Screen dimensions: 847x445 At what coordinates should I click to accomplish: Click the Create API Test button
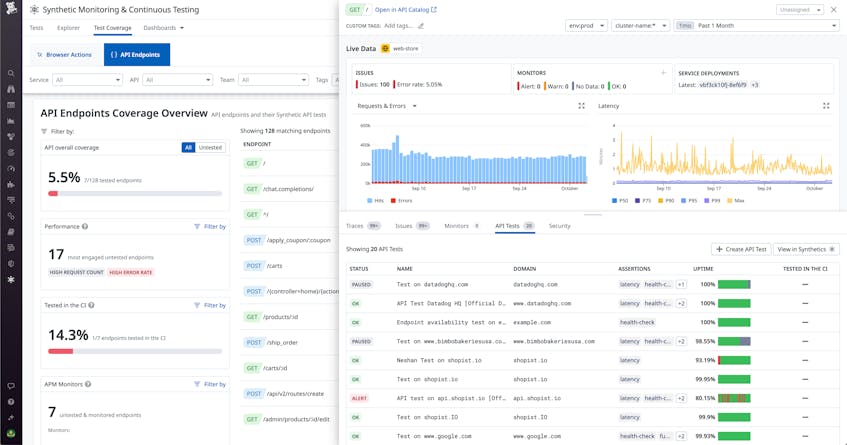741,249
